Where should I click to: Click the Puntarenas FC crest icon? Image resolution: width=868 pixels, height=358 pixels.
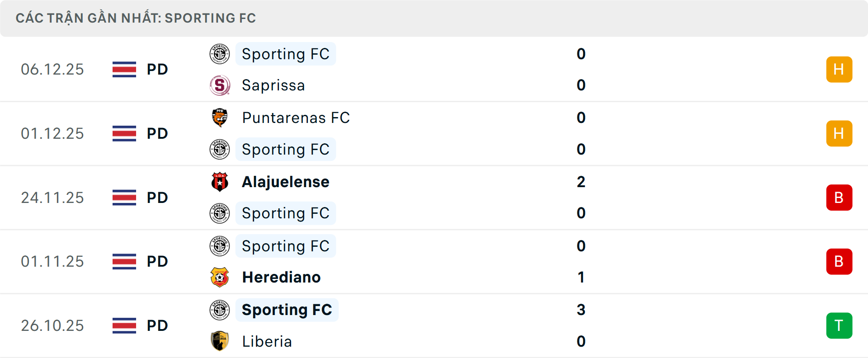[220, 118]
